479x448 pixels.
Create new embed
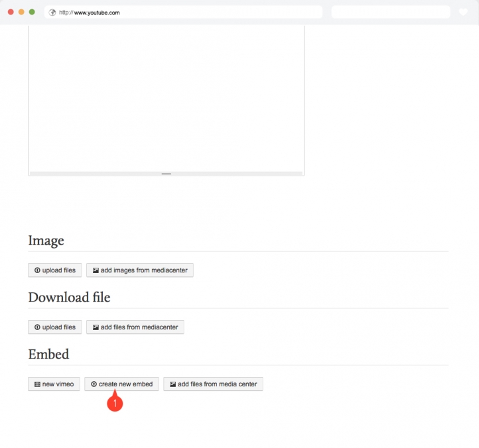(x=121, y=384)
